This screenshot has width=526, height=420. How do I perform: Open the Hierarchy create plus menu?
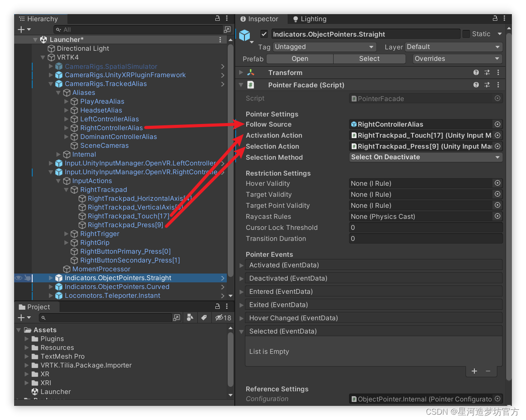(x=24, y=30)
